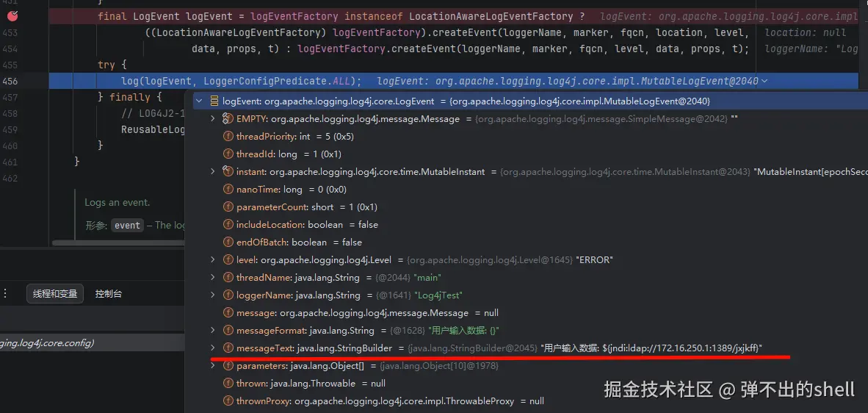Click the field icon beside messageText
Viewport: 868px width, 413px height.
tap(228, 348)
